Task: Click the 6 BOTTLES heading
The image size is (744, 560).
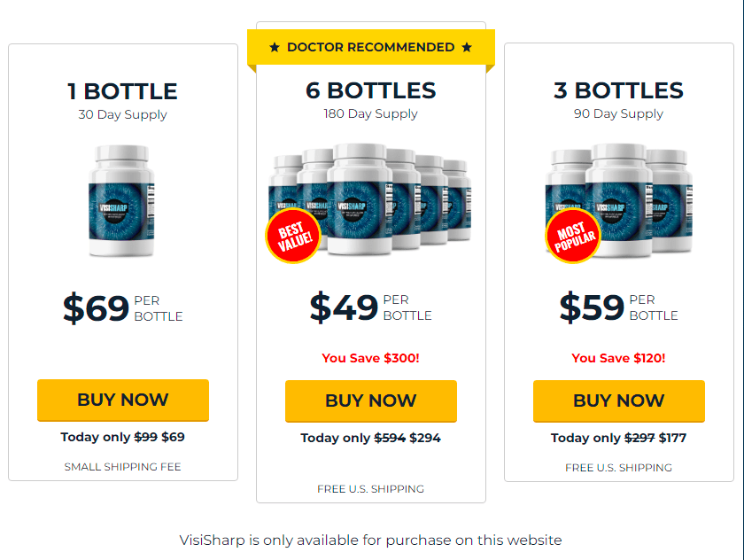Action: coord(370,90)
